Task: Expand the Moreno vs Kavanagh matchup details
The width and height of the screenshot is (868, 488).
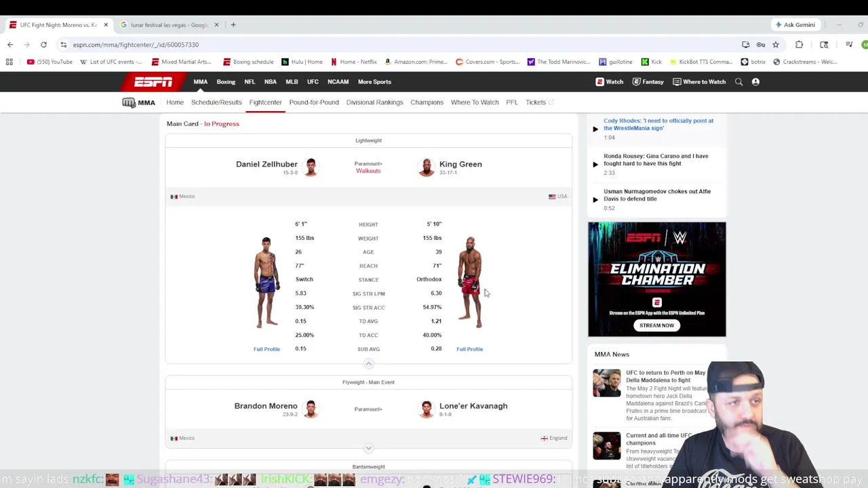Action: point(368,448)
